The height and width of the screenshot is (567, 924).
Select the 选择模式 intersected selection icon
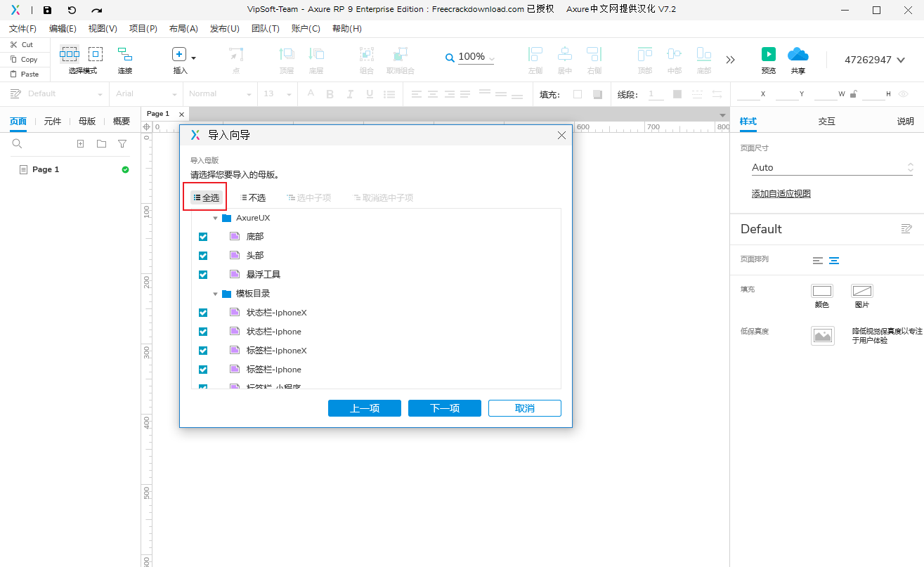click(x=70, y=54)
